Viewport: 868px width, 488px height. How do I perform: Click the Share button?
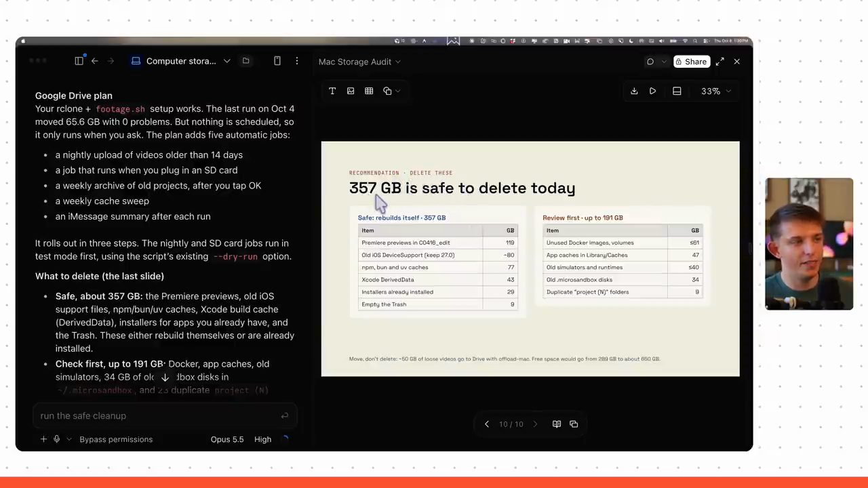pos(692,62)
